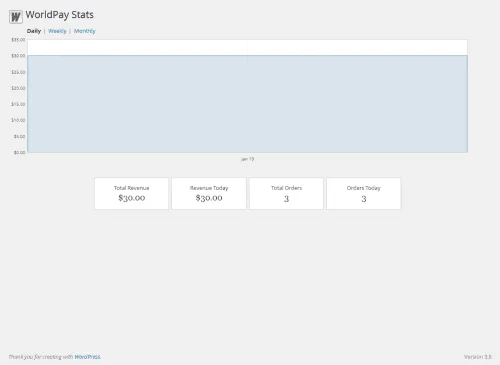Switch to the Weekly stats view
The height and width of the screenshot is (365, 500).
[x=57, y=31]
